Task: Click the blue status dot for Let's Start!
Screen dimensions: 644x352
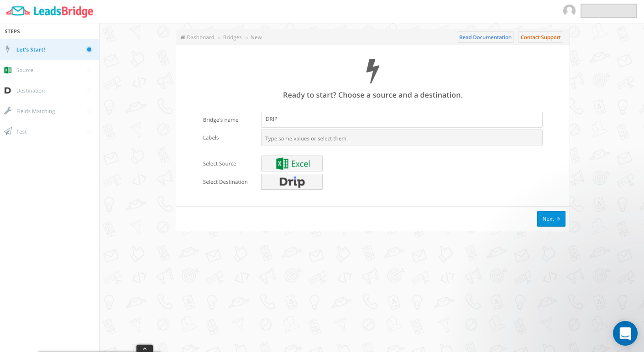Action: point(89,49)
